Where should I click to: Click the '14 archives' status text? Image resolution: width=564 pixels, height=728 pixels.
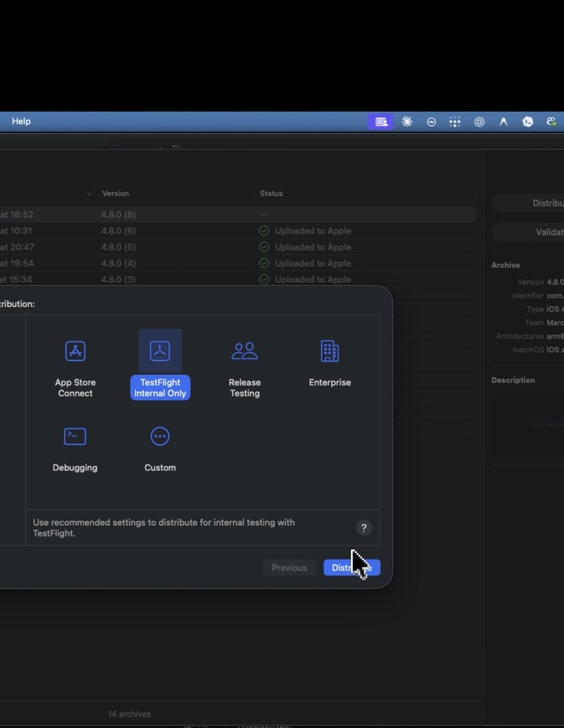(129, 714)
